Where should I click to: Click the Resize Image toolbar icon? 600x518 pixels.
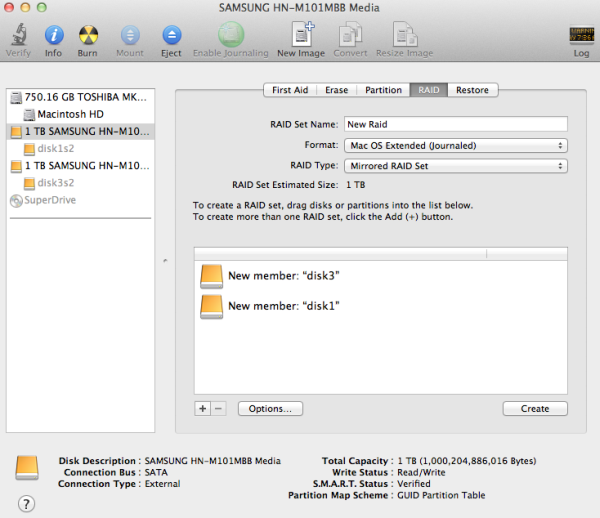click(x=405, y=34)
